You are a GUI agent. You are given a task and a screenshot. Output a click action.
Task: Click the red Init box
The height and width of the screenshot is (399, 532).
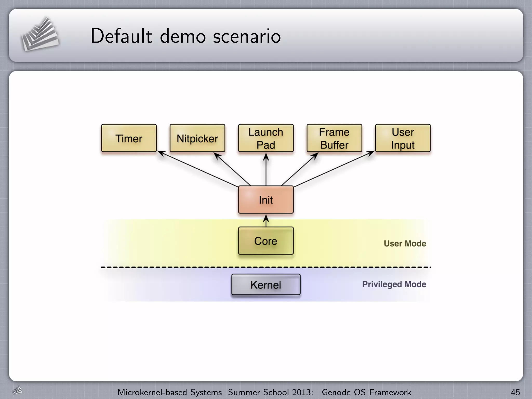click(266, 200)
